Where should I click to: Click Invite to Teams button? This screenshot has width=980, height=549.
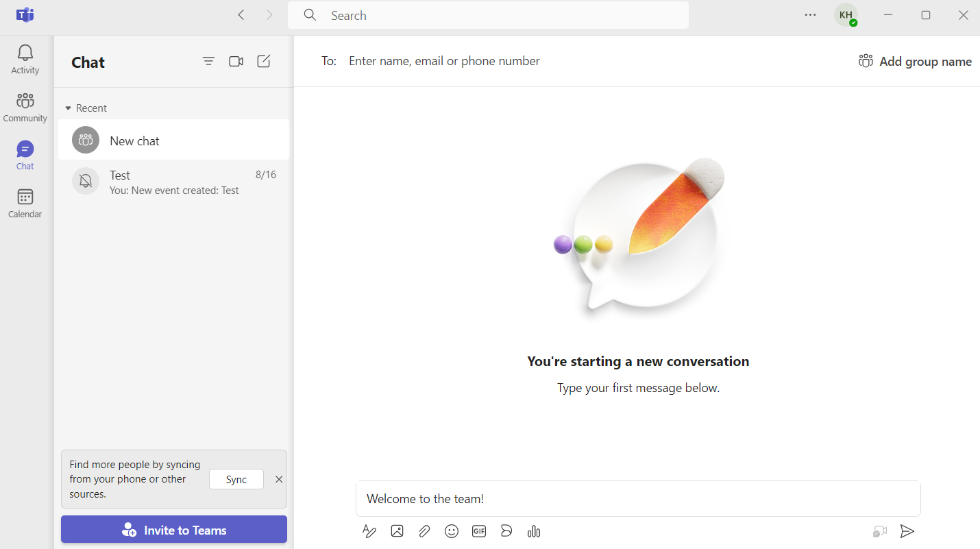[x=174, y=530]
